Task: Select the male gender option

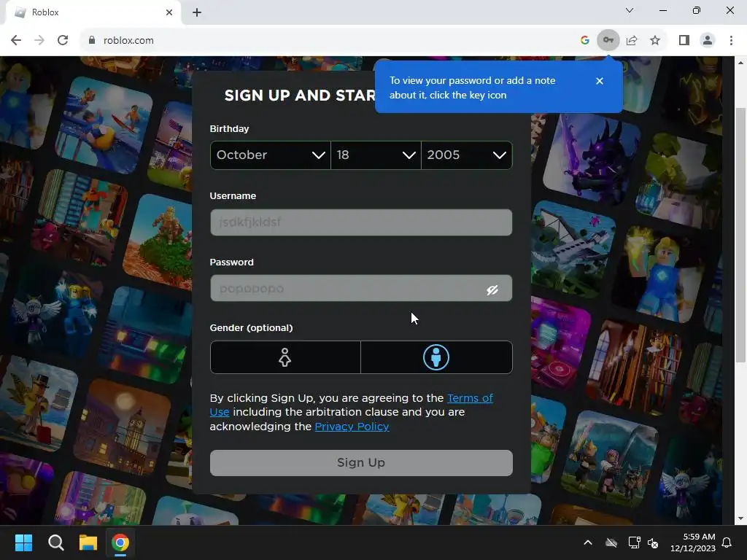Action: (436, 357)
